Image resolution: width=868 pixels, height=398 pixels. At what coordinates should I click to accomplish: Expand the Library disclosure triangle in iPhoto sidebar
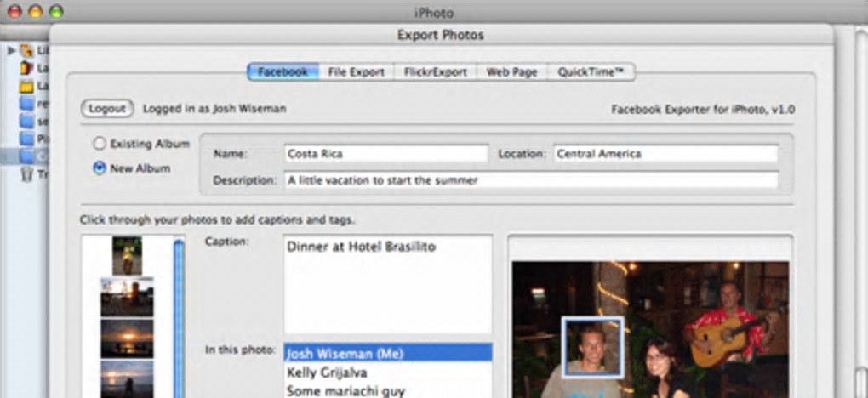pyautogui.click(x=11, y=50)
